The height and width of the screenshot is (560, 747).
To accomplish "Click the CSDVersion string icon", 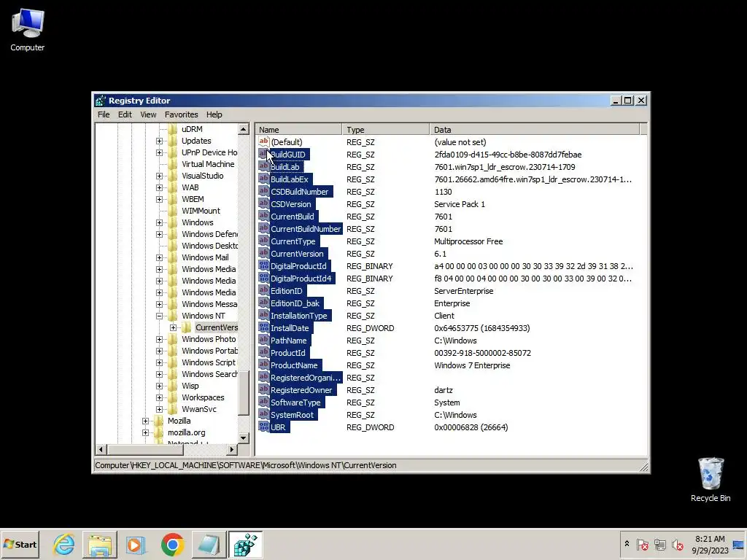I will click(263, 203).
